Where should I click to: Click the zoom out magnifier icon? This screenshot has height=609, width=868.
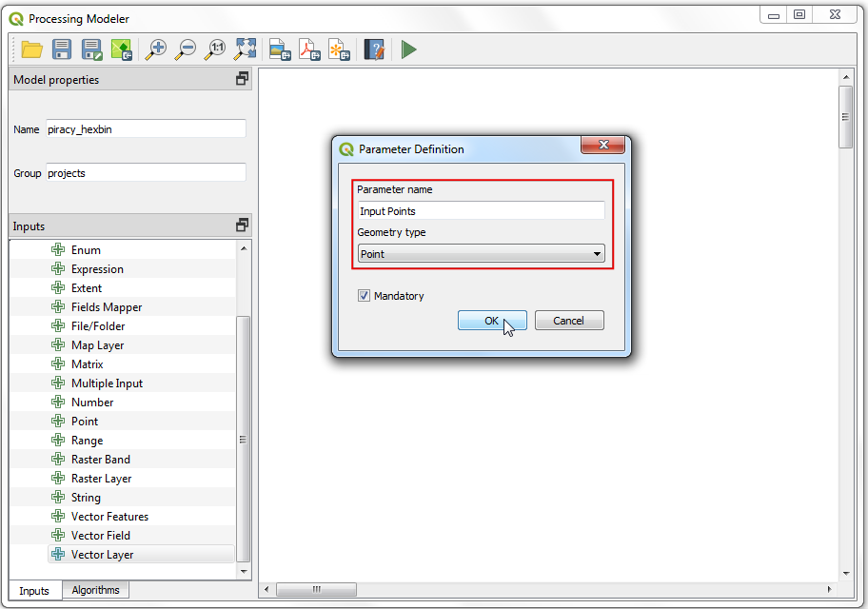click(186, 49)
